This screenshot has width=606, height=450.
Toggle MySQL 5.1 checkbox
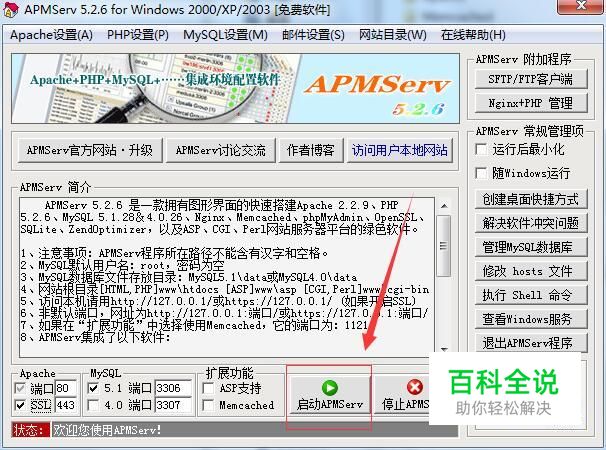tap(93, 388)
